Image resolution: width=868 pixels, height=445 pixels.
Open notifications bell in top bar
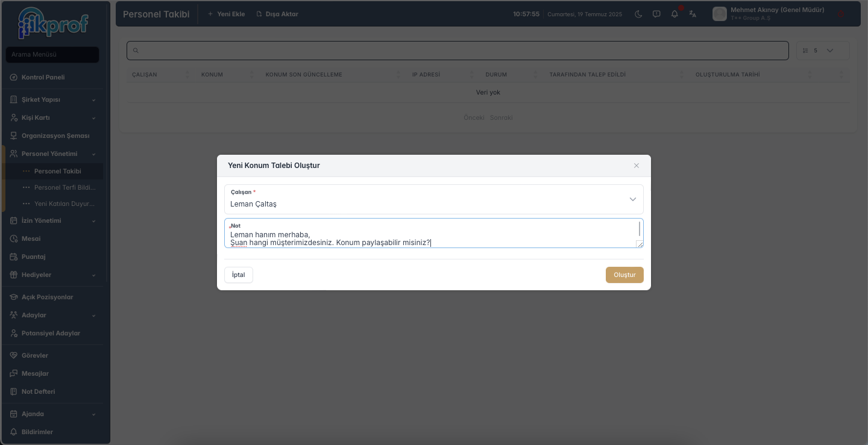[675, 14]
